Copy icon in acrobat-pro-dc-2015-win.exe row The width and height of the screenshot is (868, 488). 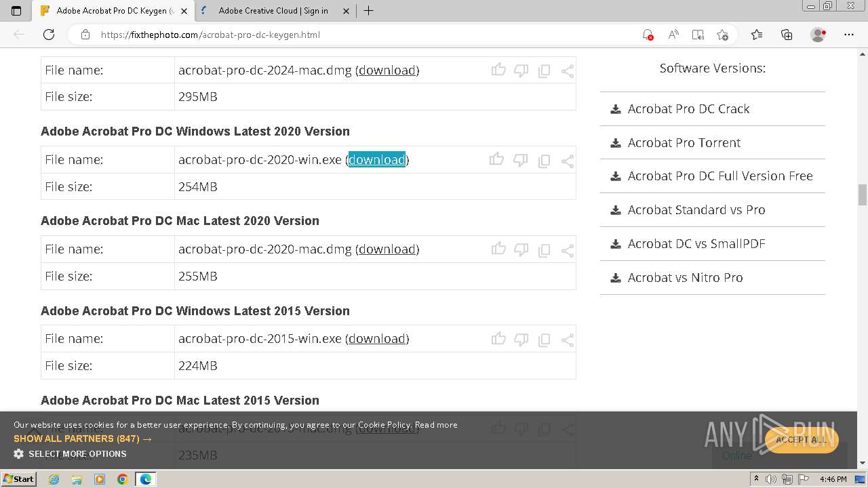(x=544, y=339)
